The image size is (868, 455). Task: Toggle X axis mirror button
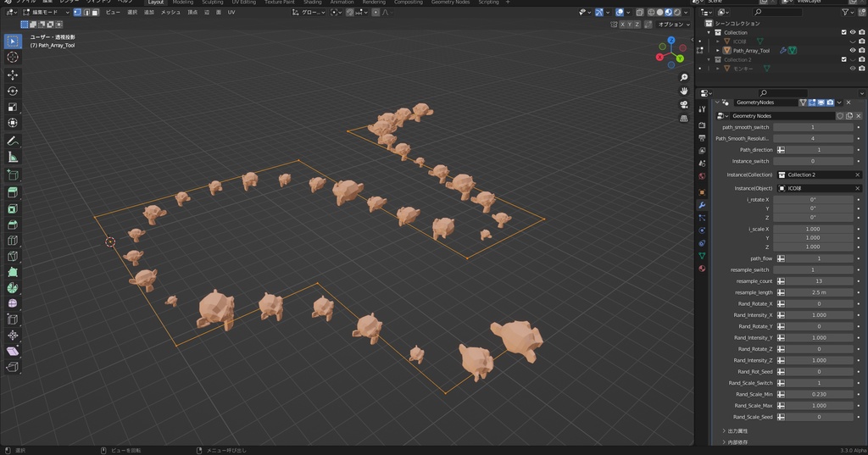tap(623, 25)
